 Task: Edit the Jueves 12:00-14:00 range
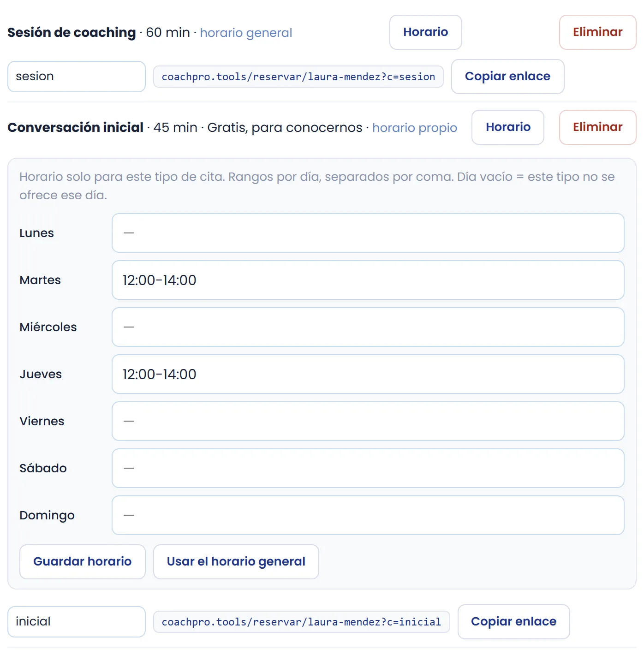tap(368, 374)
